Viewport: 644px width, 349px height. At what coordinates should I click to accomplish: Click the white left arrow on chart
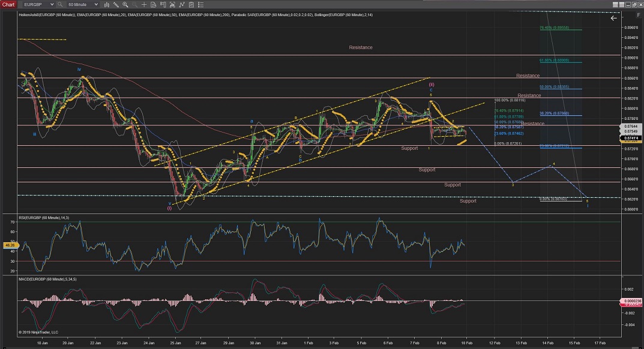click(613, 18)
